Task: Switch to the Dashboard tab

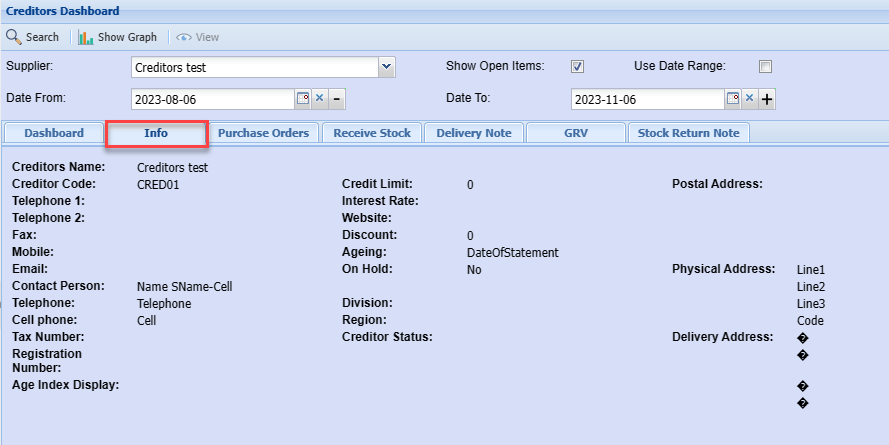Action: [x=54, y=133]
